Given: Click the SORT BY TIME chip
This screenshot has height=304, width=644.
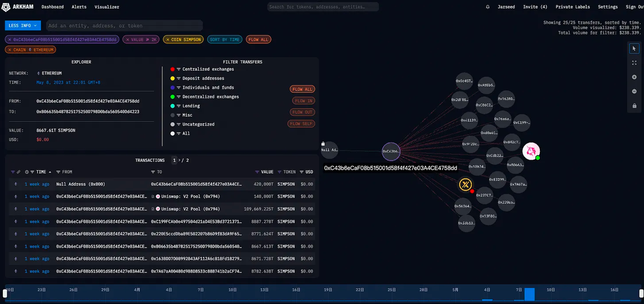Looking at the screenshot, I should [224, 39].
